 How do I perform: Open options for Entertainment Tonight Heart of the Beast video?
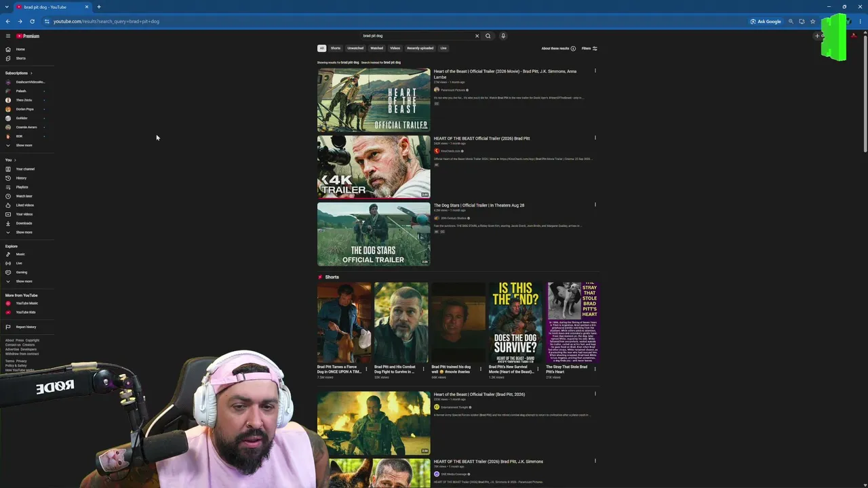pos(595,393)
